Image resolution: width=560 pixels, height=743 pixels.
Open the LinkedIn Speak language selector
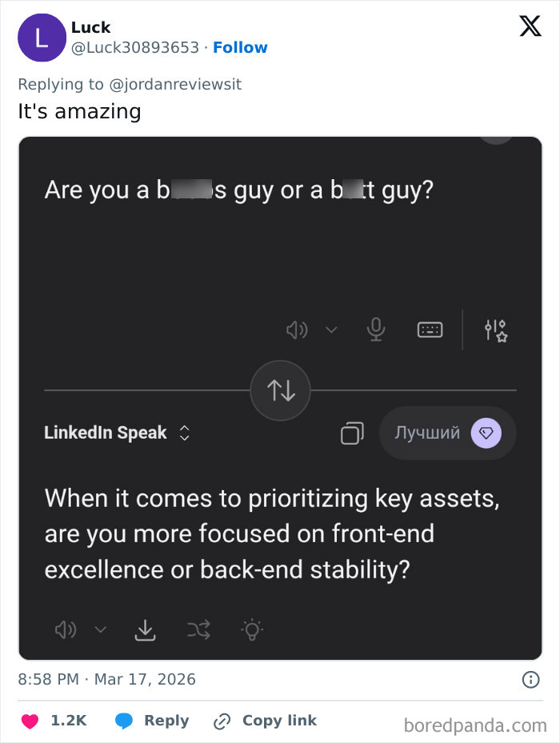pyautogui.click(x=117, y=433)
